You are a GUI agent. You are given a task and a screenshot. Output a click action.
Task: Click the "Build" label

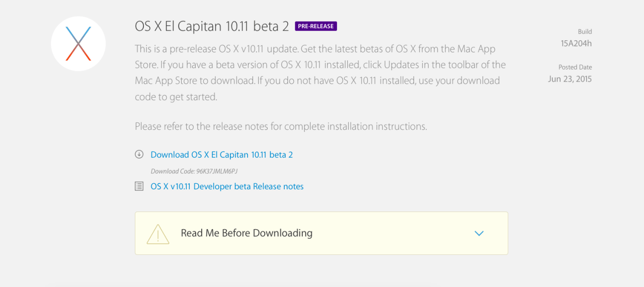(585, 32)
